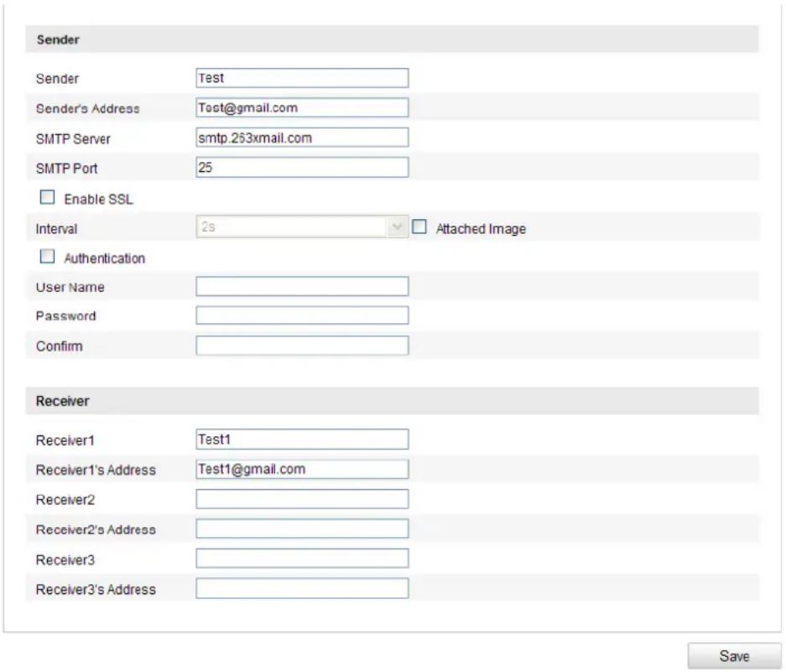Click the Receiver2's Address label
786x672 pixels.
click(96, 529)
